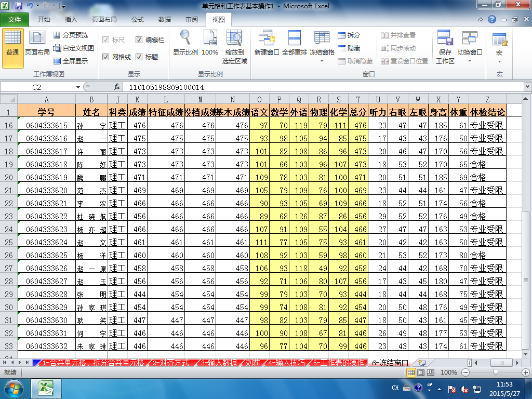Customize the Quick Access Toolbar dropdown
The image size is (532, 399).
click(x=63, y=6)
